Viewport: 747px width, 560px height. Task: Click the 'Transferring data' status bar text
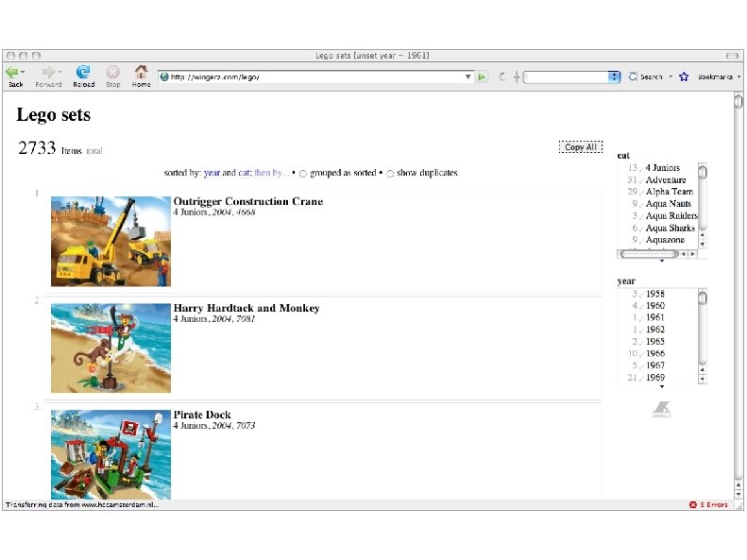click(x=82, y=505)
